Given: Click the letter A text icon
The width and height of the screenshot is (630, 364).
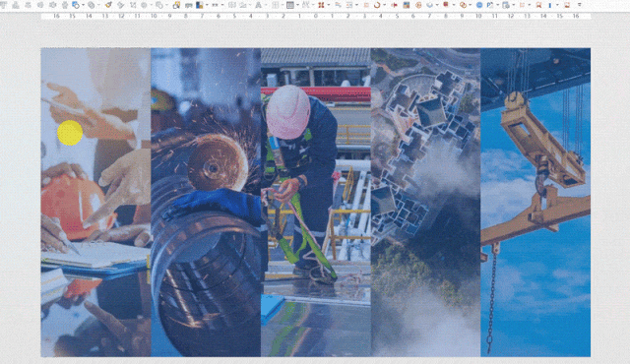Looking at the screenshot, I should [x=258, y=5].
